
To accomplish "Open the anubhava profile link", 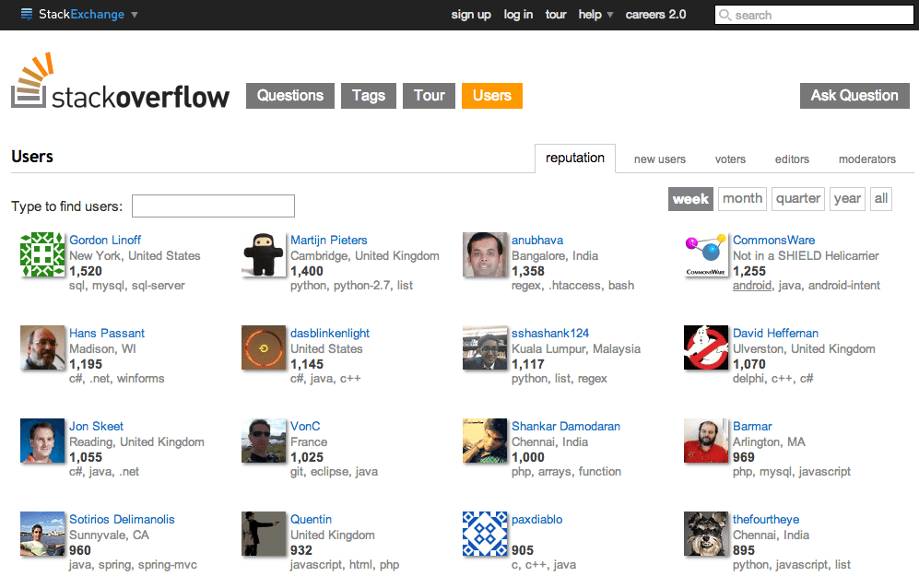I will [537, 240].
